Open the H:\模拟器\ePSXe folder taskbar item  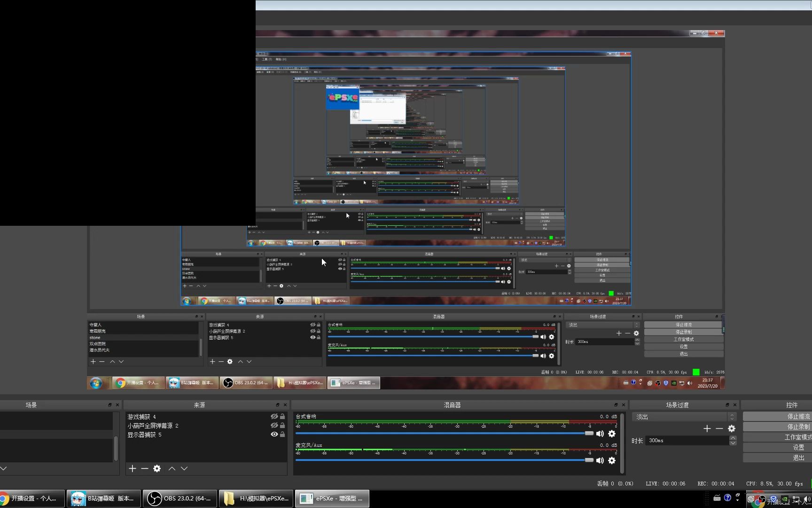(256, 499)
